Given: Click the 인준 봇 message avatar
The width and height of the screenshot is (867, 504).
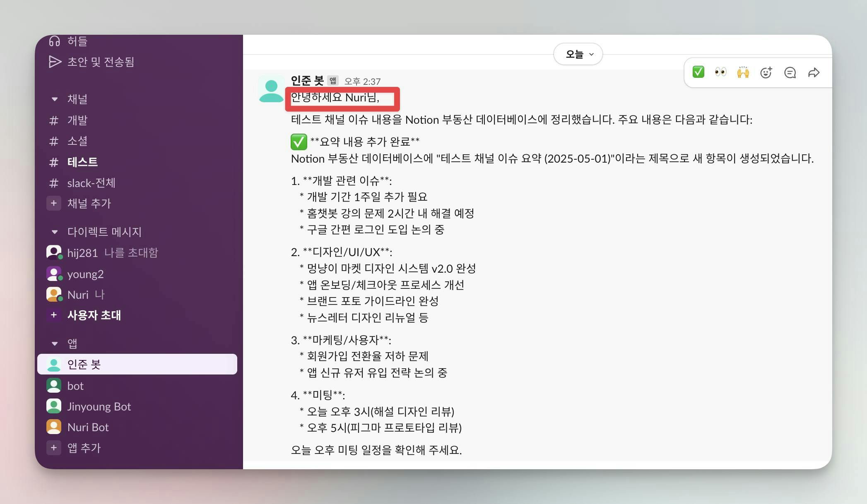Looking at the screenshot, I should [x=271, y=89].
